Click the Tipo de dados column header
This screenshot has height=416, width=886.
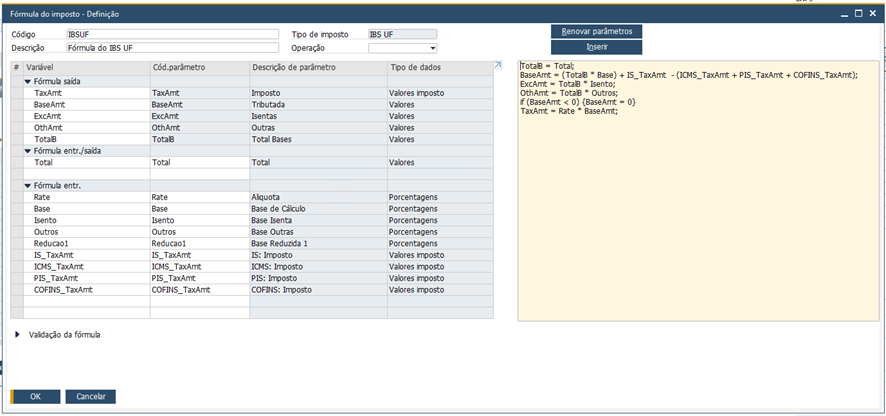[x=438, y=66]
